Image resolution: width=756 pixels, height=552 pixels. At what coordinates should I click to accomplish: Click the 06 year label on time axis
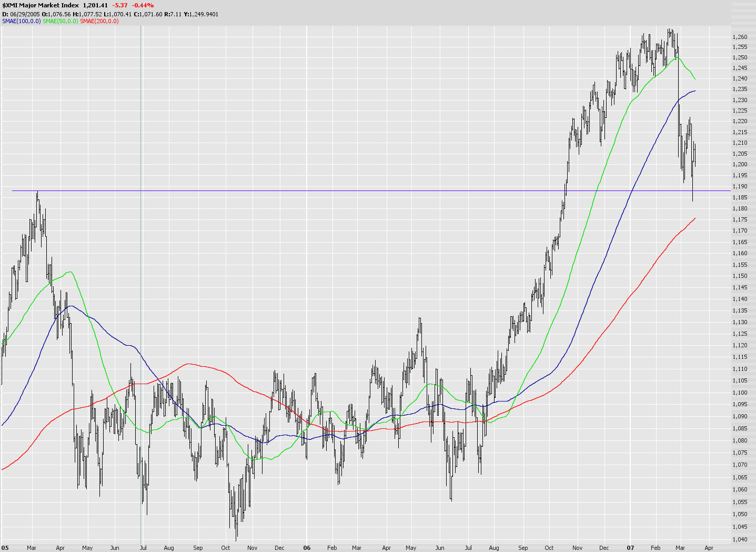[x=307, y=548]
